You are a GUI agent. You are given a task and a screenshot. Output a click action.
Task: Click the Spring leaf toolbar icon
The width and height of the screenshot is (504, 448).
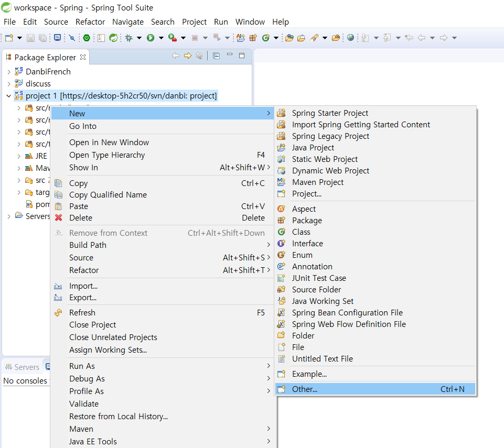tap(113, 38)
